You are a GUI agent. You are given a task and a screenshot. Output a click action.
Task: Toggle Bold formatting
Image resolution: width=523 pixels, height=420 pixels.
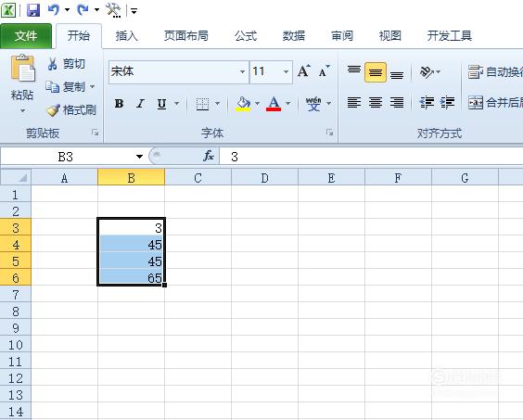click(x=119, y=104)
